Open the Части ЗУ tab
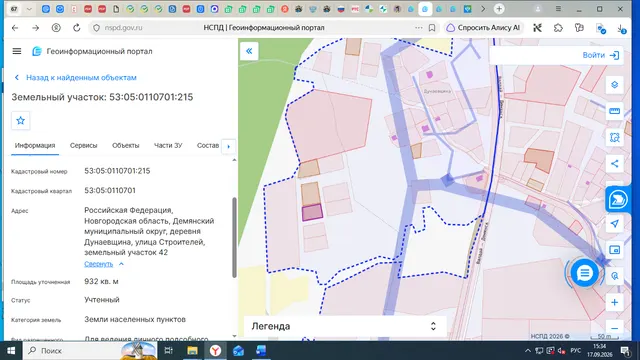 (x=168, y=145)
